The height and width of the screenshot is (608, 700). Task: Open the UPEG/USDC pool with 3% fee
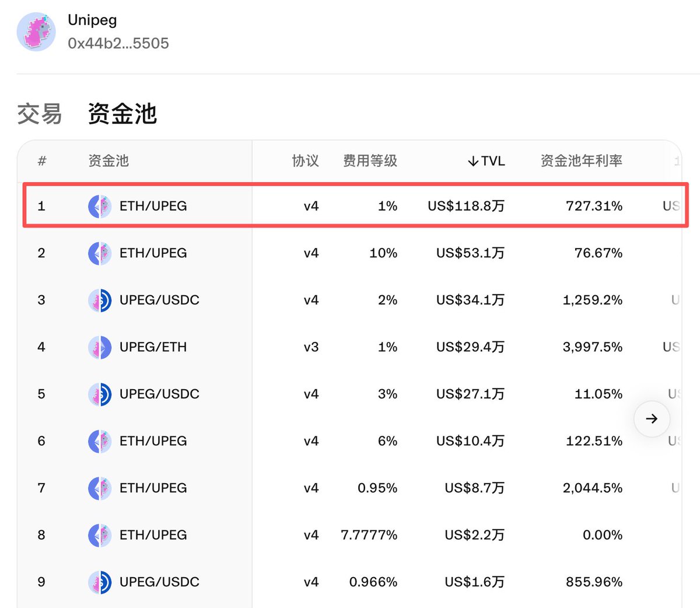[x=159, y=394]
